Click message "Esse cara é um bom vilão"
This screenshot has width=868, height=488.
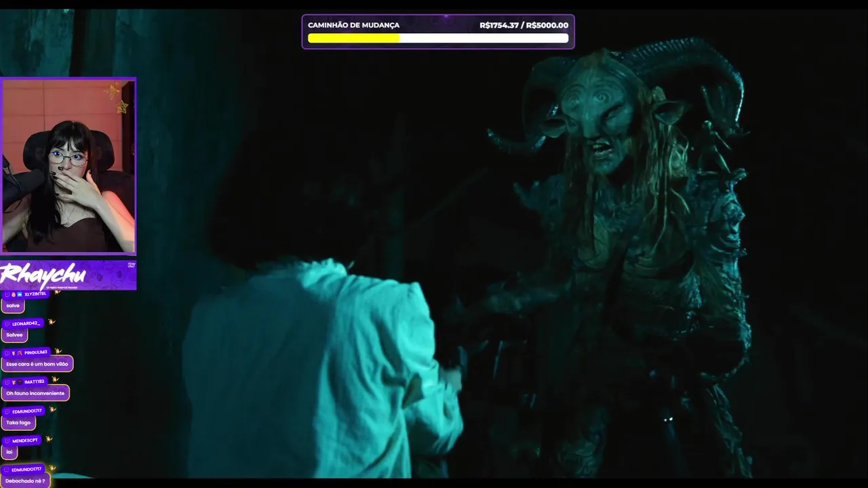click(x=37, y=364)
